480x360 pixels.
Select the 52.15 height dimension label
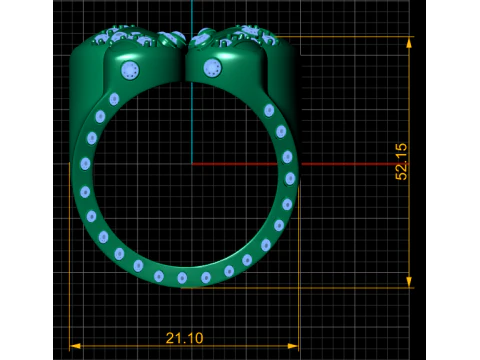(401, 162)
